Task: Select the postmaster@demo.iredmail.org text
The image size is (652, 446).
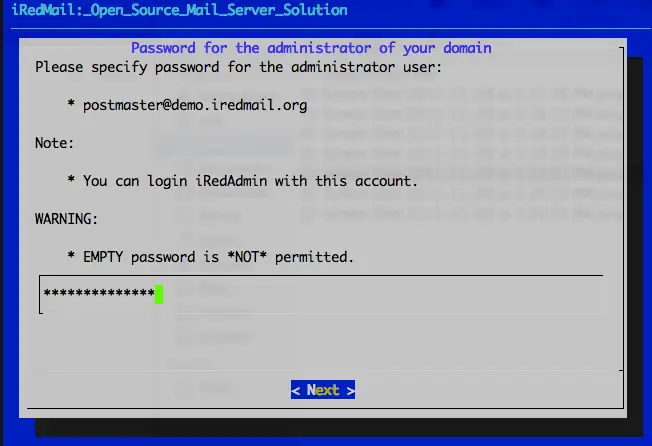Action: (x=195, y=105)
